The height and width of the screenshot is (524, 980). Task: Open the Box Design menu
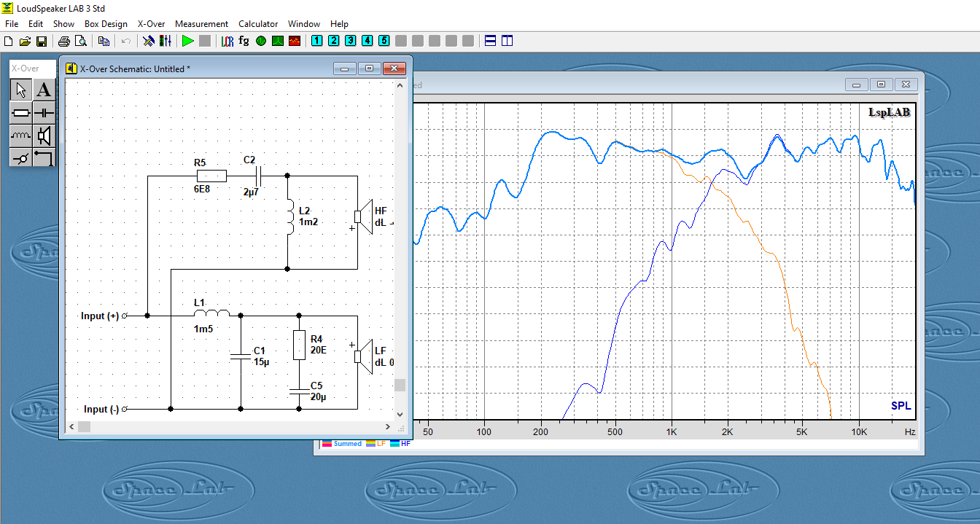(106, 24)
